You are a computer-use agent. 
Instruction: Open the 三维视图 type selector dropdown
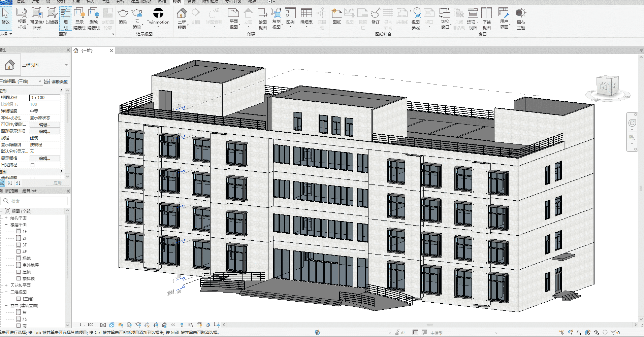pos(66,65)
